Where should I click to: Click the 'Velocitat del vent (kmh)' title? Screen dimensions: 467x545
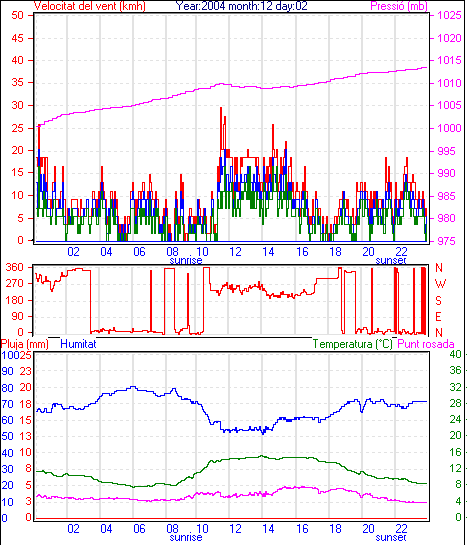[90, 6]
